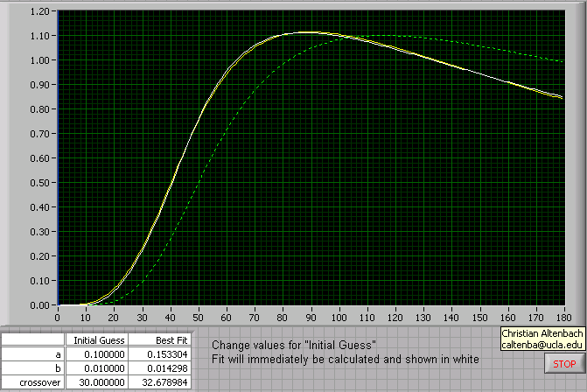Click the Best Fit value 0.014298
587x392 pixels.
(x=160, y=368)
